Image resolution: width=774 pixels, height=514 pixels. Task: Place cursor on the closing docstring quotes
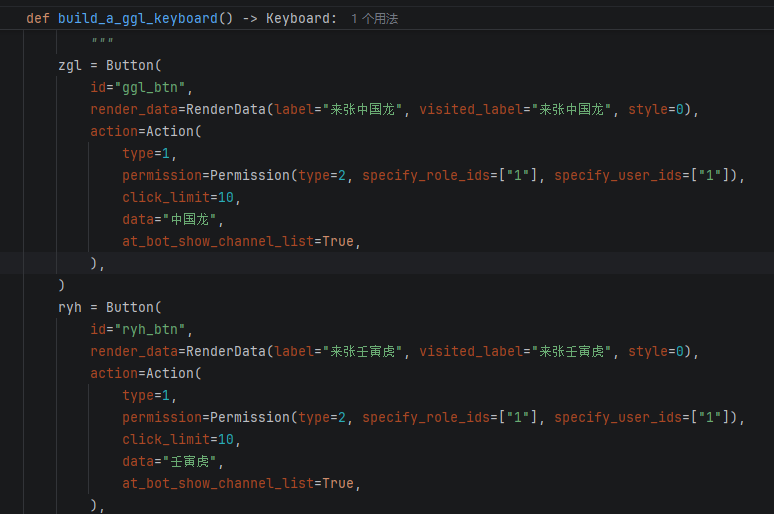(103, 40)
